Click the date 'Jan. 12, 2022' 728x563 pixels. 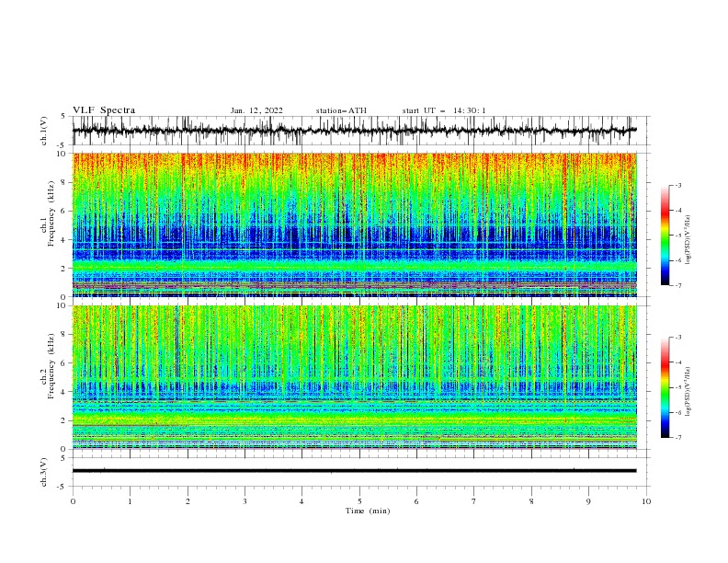(256, 110)
